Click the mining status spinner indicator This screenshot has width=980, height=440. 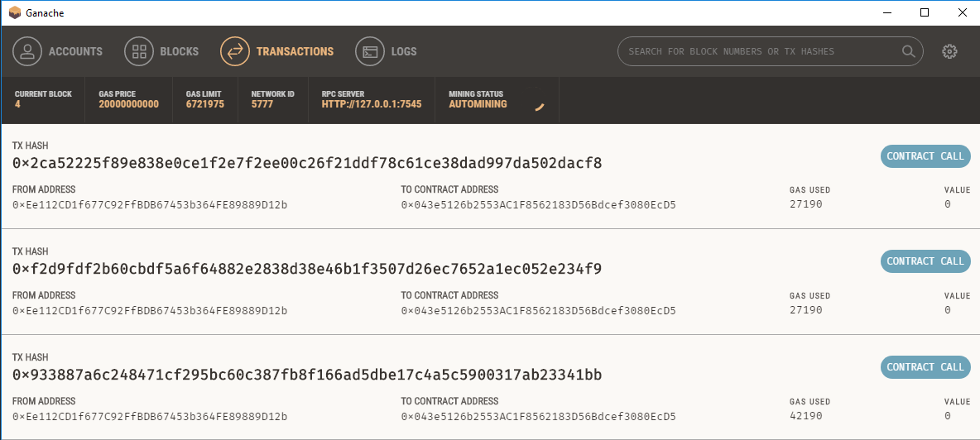540,107
